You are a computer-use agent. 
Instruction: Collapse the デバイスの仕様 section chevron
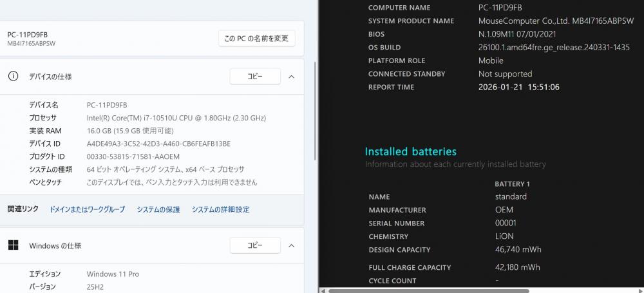click(x=291, y=76)
